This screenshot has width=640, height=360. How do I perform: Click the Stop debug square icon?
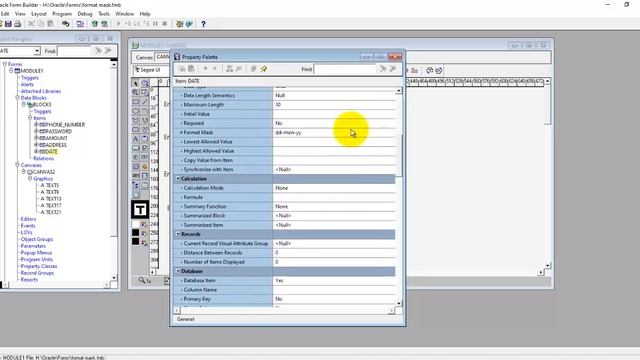coord(165,24)
